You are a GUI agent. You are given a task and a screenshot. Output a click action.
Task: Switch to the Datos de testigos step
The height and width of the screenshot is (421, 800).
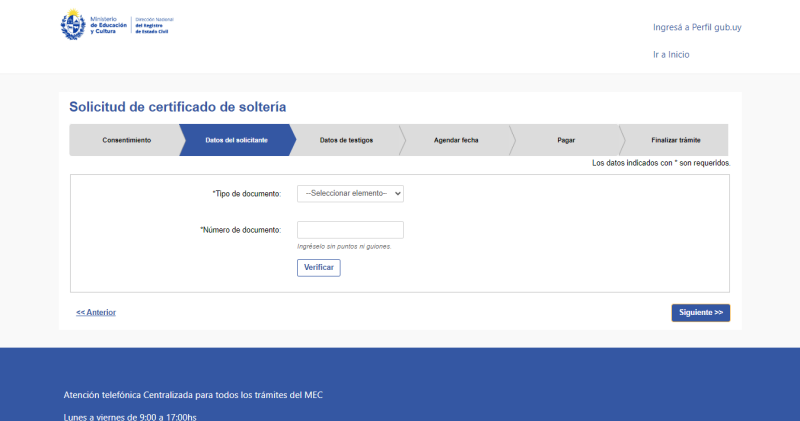(346, 140)
